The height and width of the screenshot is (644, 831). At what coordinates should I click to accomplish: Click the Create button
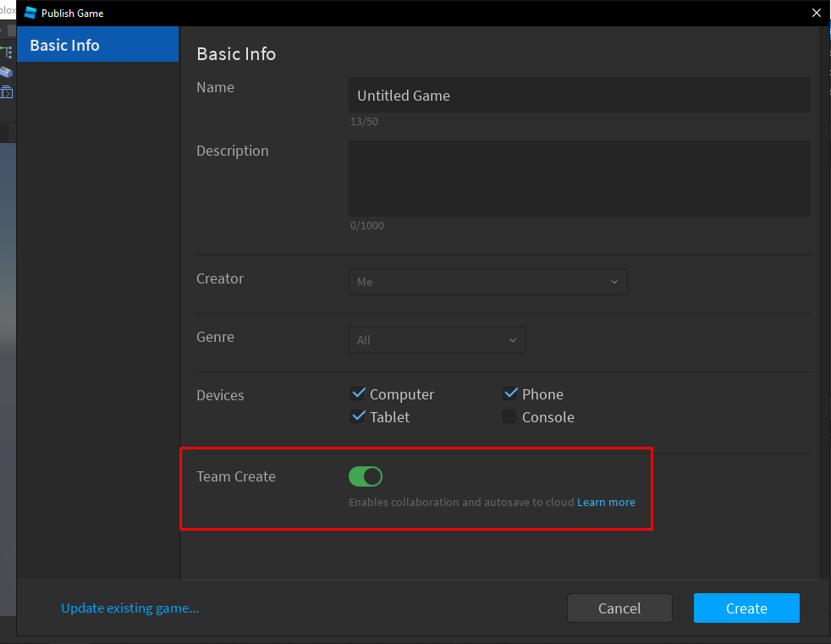[x=746, y=608]
